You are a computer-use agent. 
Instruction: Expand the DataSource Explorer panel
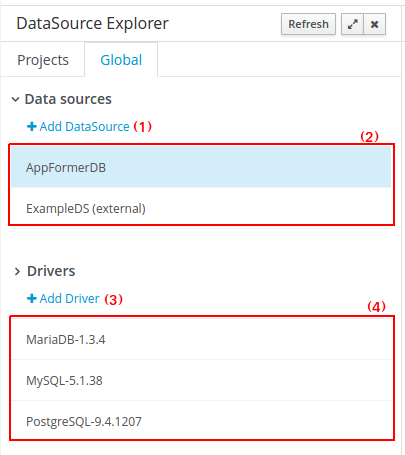click(352, 24)
